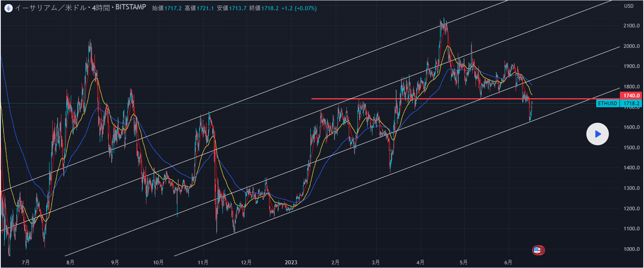Click the USD currency label
The image size is (644, 268).
[x=628, y=6]
